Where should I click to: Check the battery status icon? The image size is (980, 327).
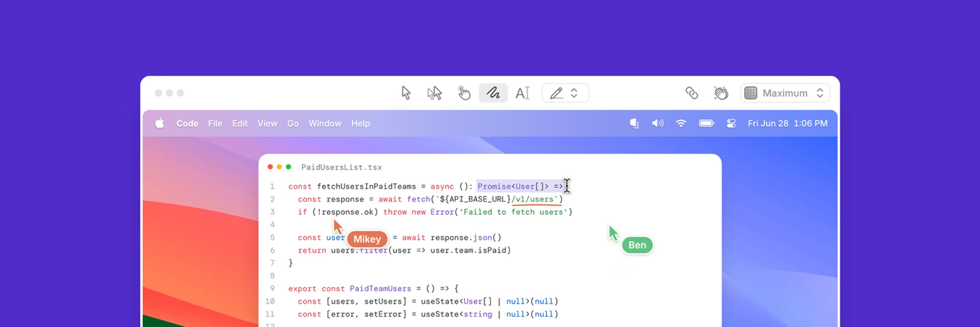[707, 123]
